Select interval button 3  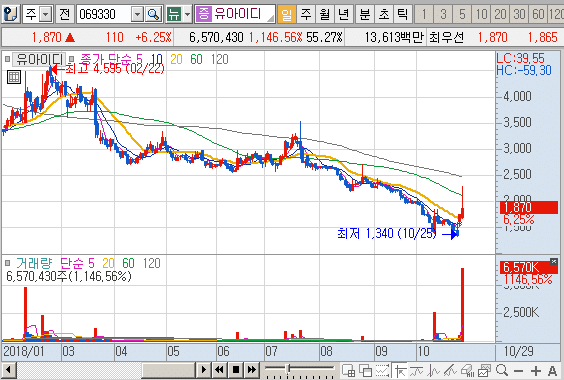point(443,14)
